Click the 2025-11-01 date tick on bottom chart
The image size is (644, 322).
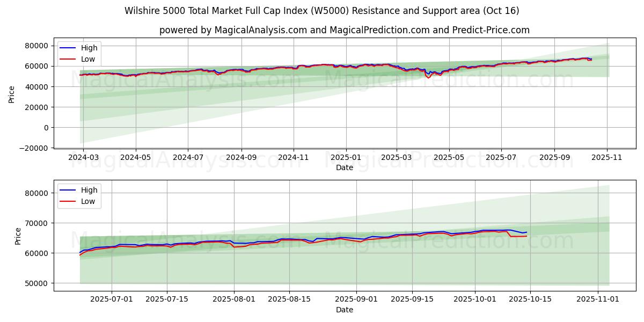coord(598,300)
